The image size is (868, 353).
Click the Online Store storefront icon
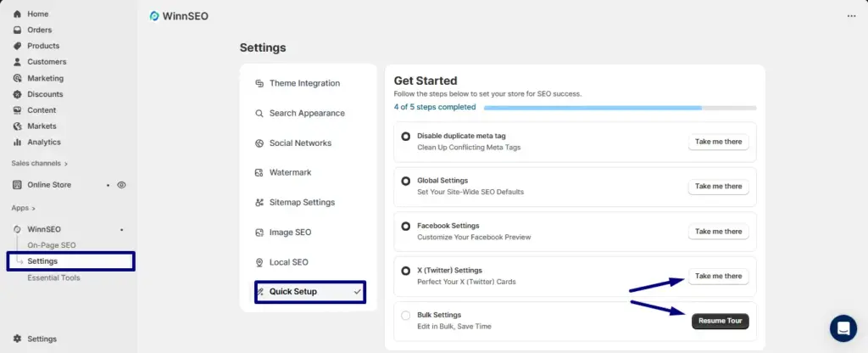click(17, 185)
